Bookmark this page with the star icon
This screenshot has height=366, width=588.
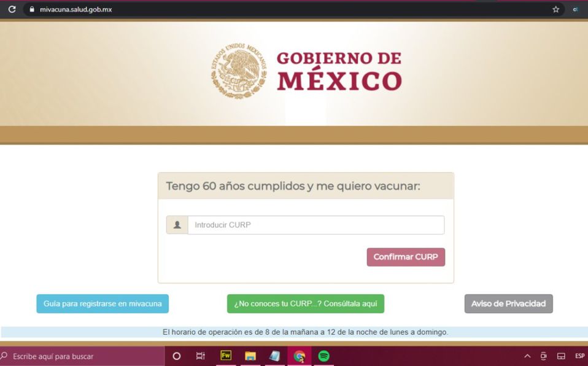tap(556, 9)
